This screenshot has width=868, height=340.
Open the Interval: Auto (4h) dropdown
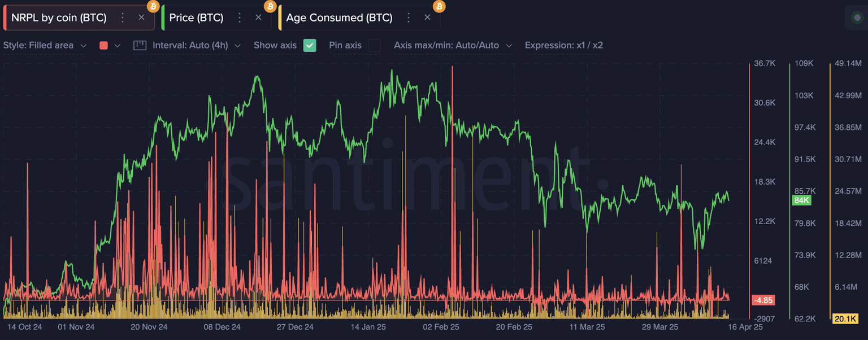click(x=196, y=45)
